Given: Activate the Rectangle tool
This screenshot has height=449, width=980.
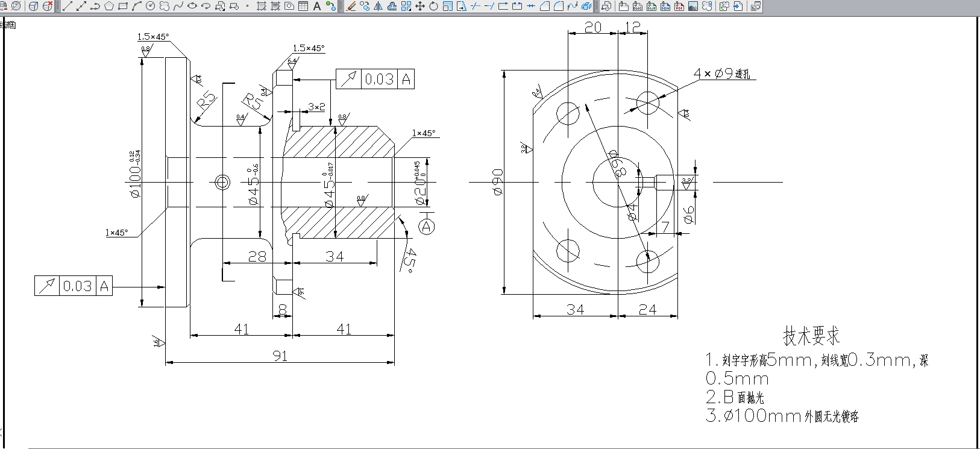Looking at the screenshot, I should click(x=123, y=6).
